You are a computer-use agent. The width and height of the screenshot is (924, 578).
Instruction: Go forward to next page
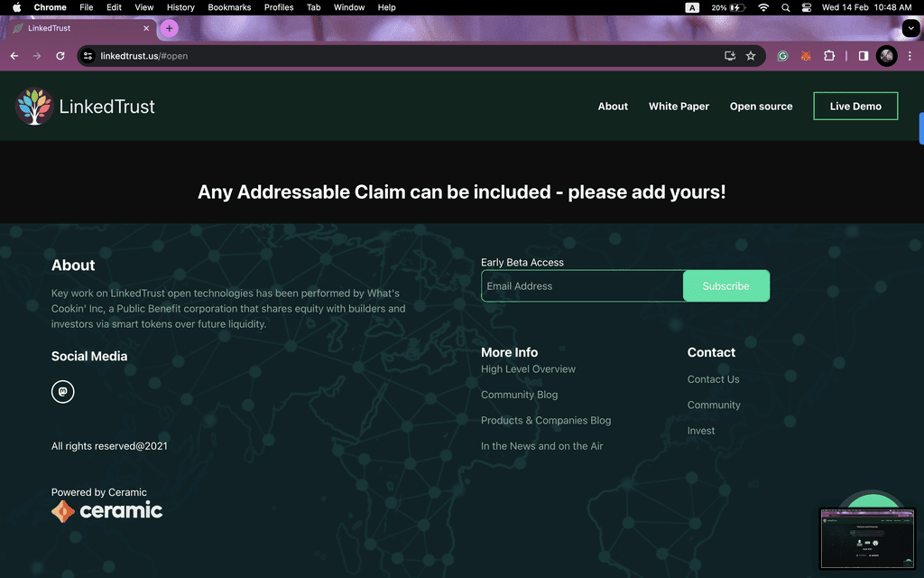pos(37,56)
